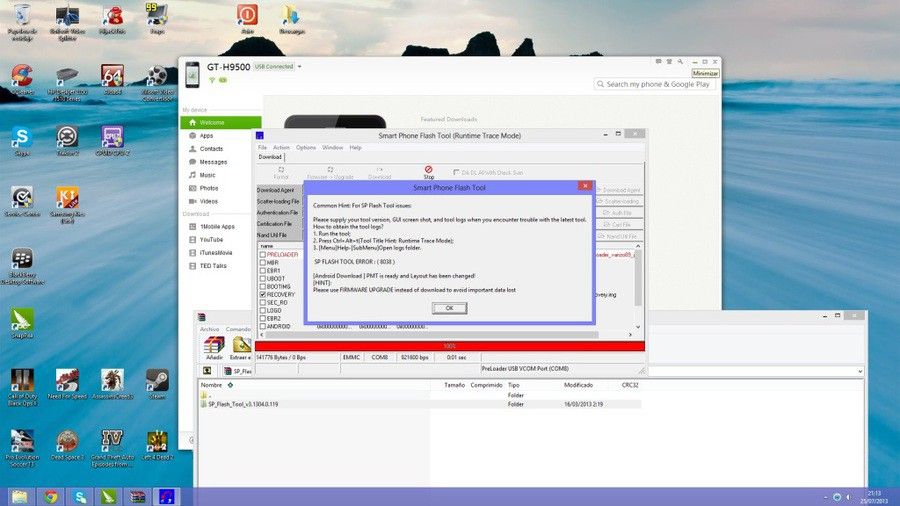Screen dimensions: 900x506
Task: Open the BlackBerry Desktop Software desktop icon
Action: point(22,266)
